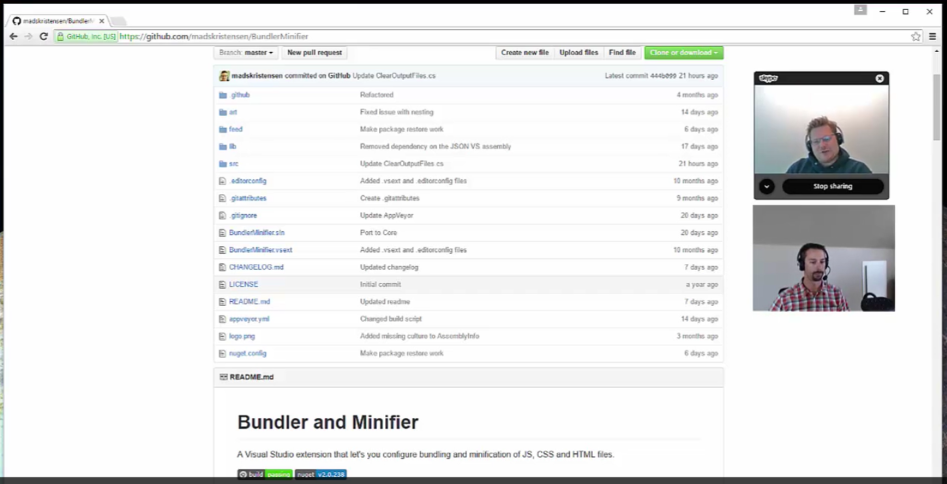Open the art folder
The height and width of the screenshot is (484, 947).
pyautogui.click(x=233, y=112)
